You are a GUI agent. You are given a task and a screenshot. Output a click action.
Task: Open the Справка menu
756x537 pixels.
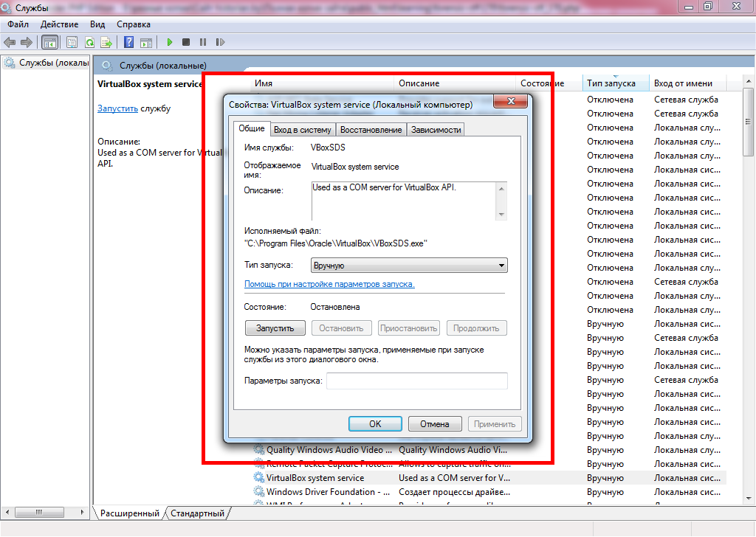click(x=134, y=24)
